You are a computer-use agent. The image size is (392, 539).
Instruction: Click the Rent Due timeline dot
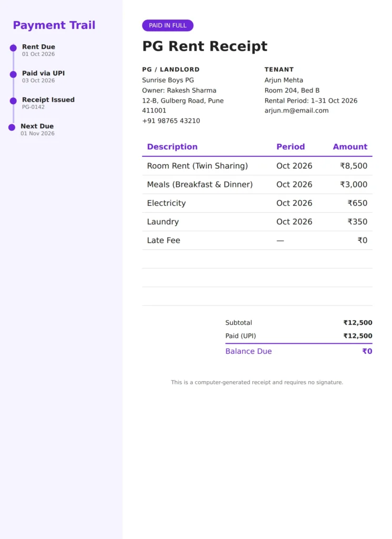pyautogui.click(x=13, y=48)
